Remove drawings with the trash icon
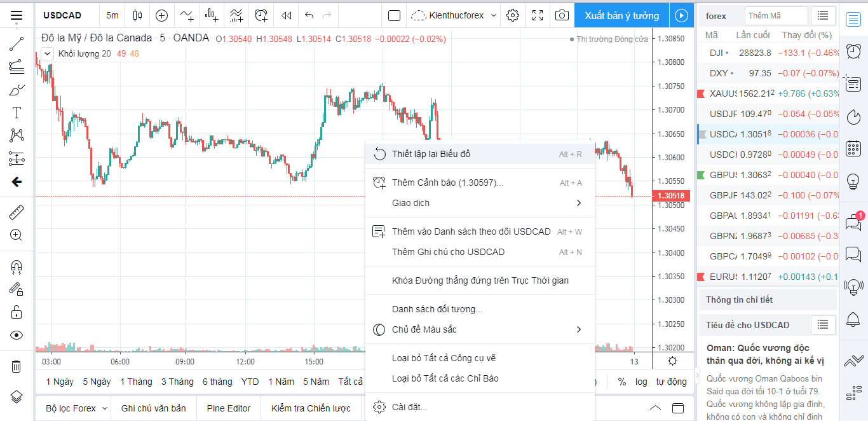The image size is (868, 421). coord(17,366)
